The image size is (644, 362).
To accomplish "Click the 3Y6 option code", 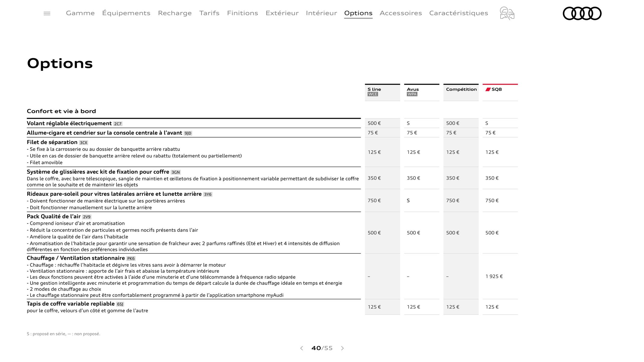I will [x=208, y=194].
